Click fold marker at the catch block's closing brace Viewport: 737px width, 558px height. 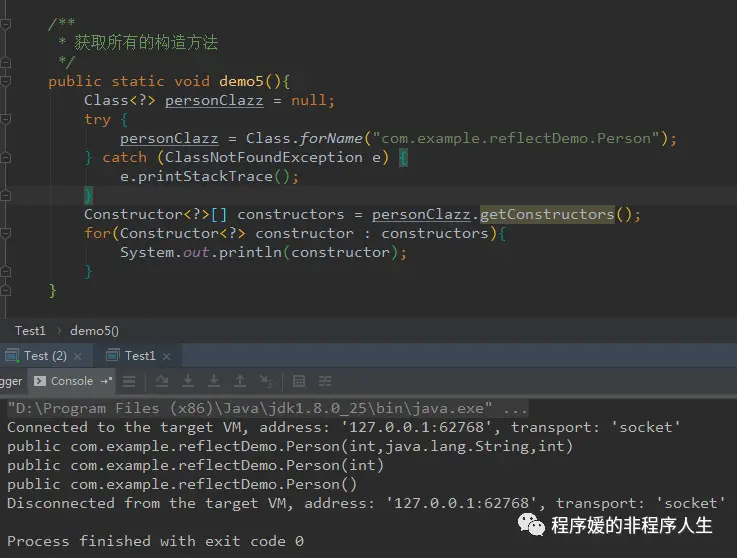(x=6, y=195)
